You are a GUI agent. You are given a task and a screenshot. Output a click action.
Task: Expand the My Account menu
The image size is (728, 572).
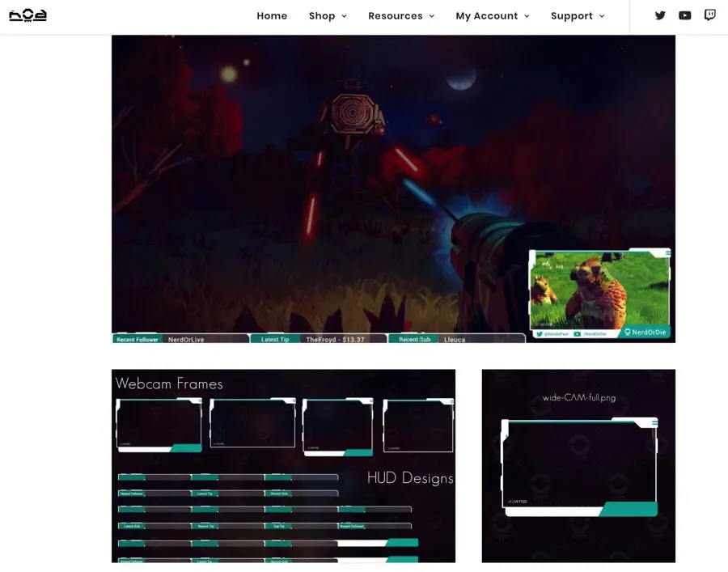pyautogui.click(x=527, y=15)
